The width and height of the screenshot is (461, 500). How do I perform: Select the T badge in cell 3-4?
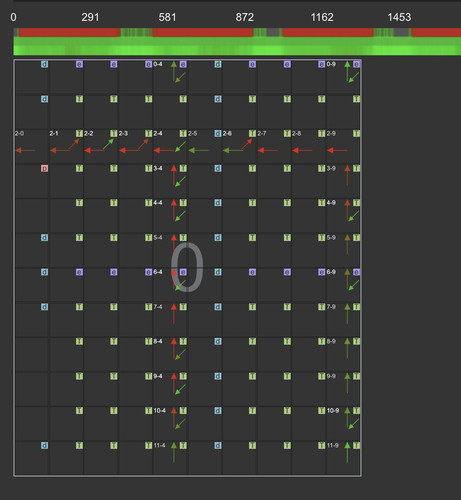coord(183,168)
